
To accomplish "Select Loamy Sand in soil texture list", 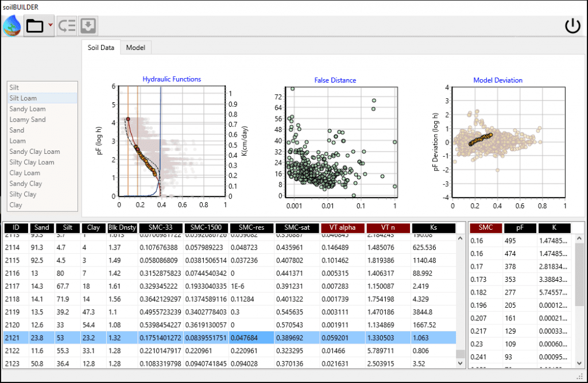I will [42, 119].
